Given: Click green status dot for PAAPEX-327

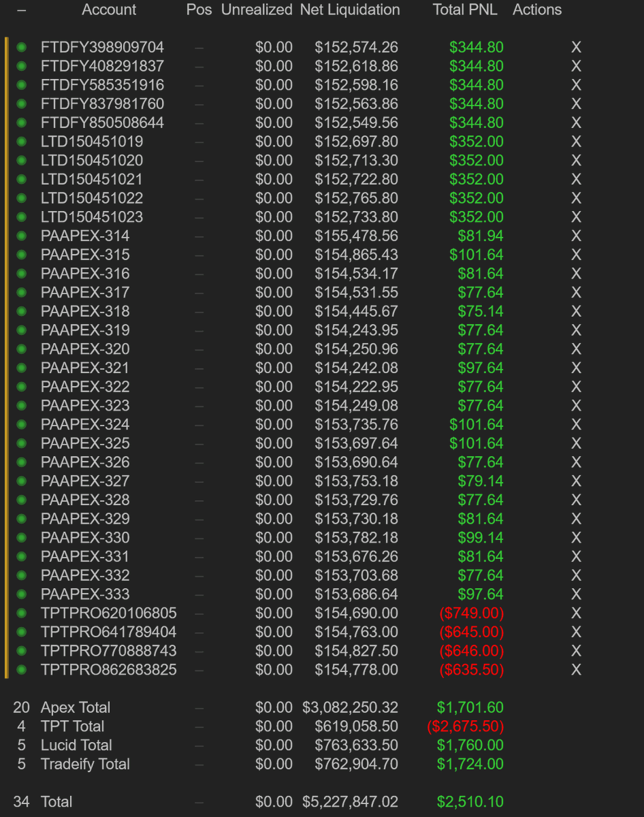Looking at the screenshot, I should (x=21, y=481).
